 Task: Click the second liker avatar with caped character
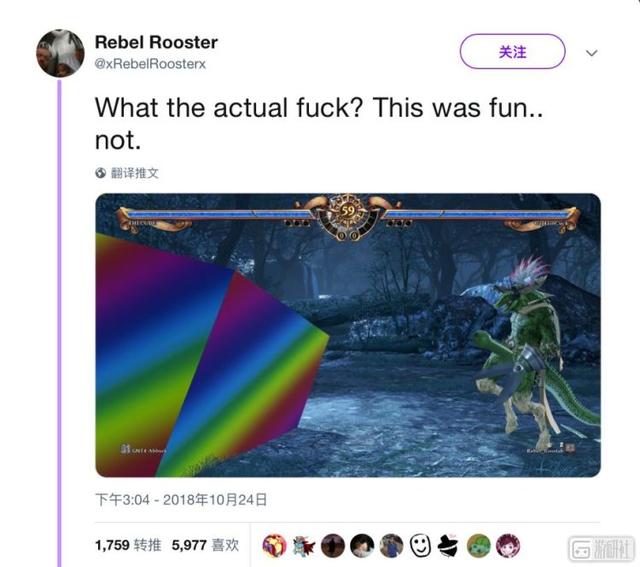coord(304,546)
